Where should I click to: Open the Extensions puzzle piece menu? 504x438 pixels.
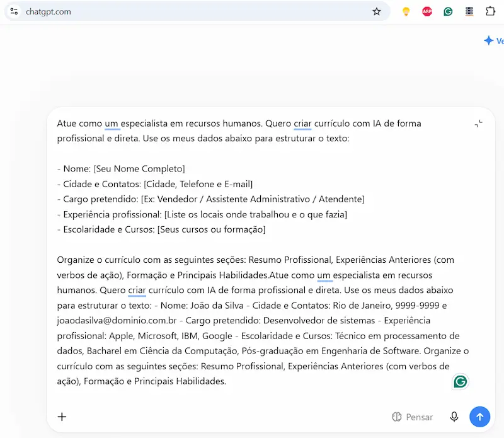(490, 11)
